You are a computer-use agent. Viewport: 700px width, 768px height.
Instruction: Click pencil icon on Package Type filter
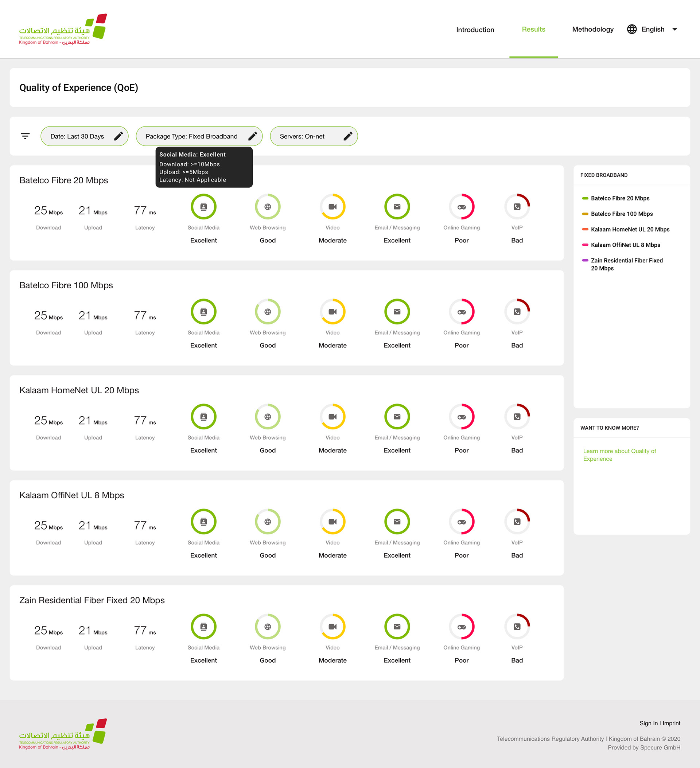tap(252, 136)
